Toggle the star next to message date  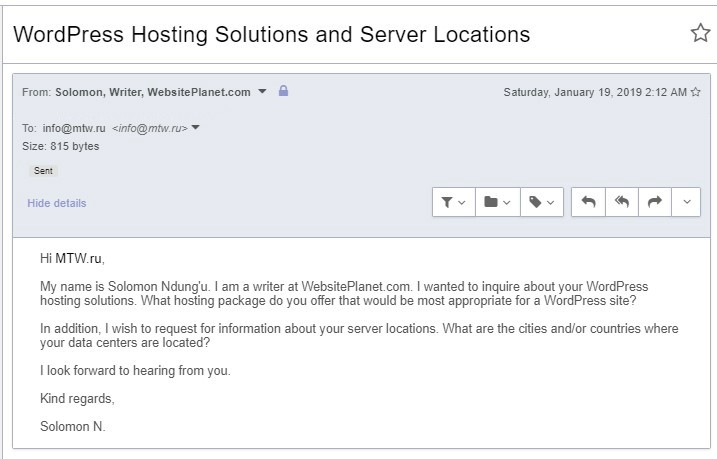tap(696, 92)
